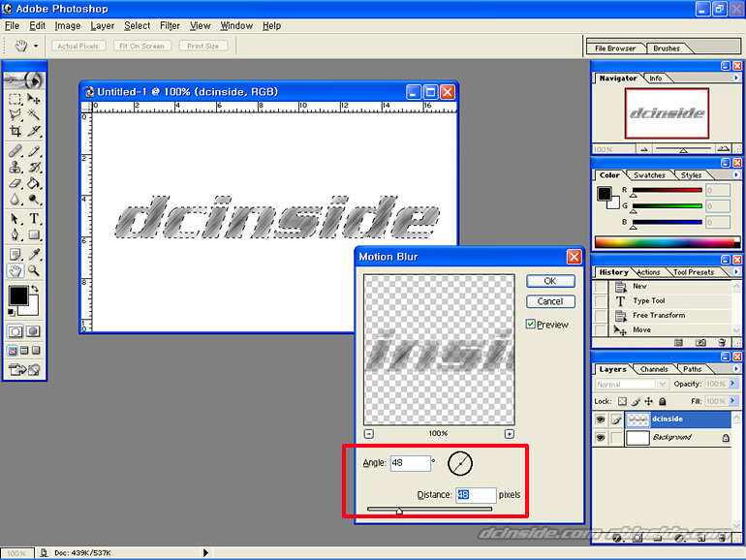
Task: Select the Rectangle shape tool
Action: tap(33, 234)
